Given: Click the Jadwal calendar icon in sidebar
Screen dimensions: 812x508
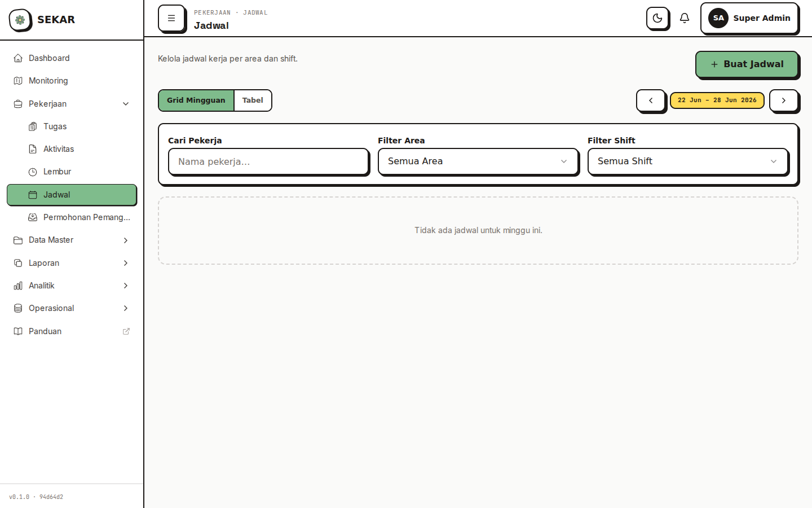Looking at the screenshot, I should point(33,195).
